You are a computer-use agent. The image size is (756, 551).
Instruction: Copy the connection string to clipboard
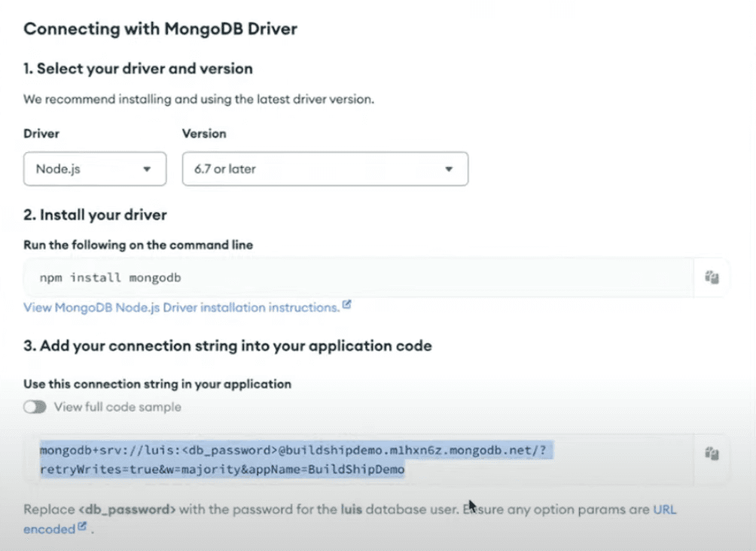pyautogui.click(x=712, y=453)
